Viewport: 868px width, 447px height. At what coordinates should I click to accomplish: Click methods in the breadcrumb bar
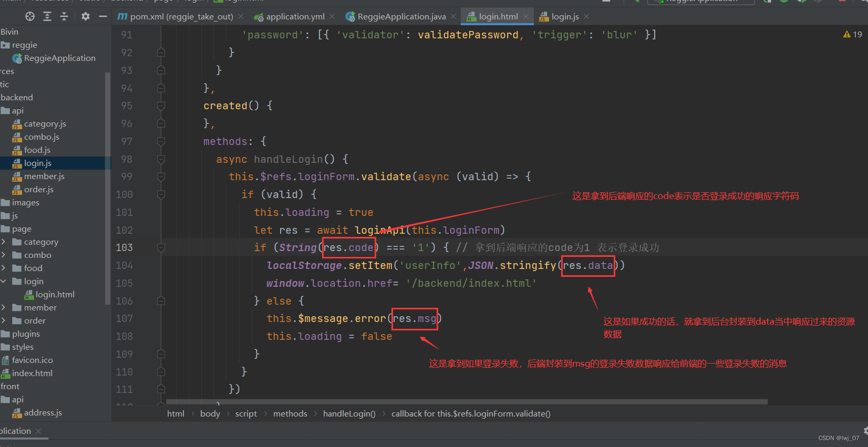pyautogui.click(x=290, y=413)
